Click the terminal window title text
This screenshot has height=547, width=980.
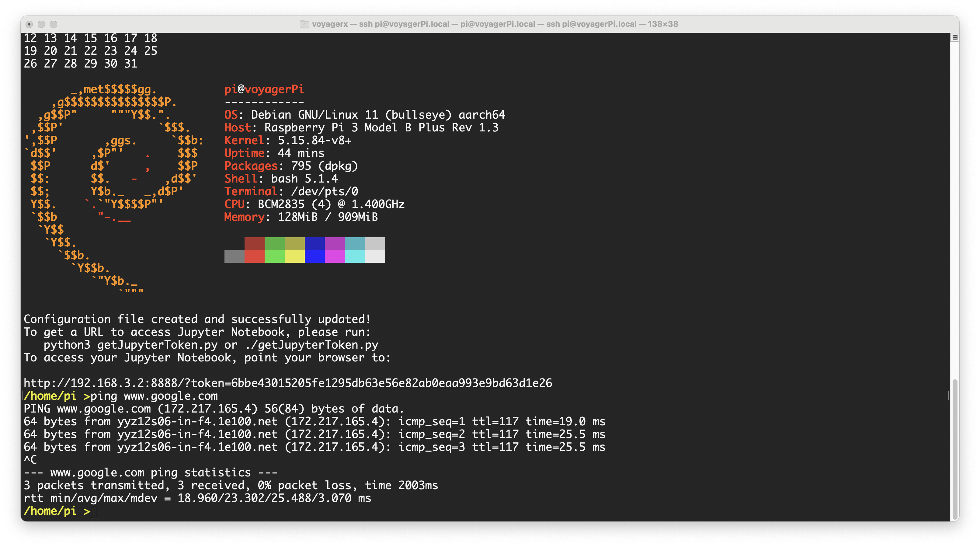495,24
